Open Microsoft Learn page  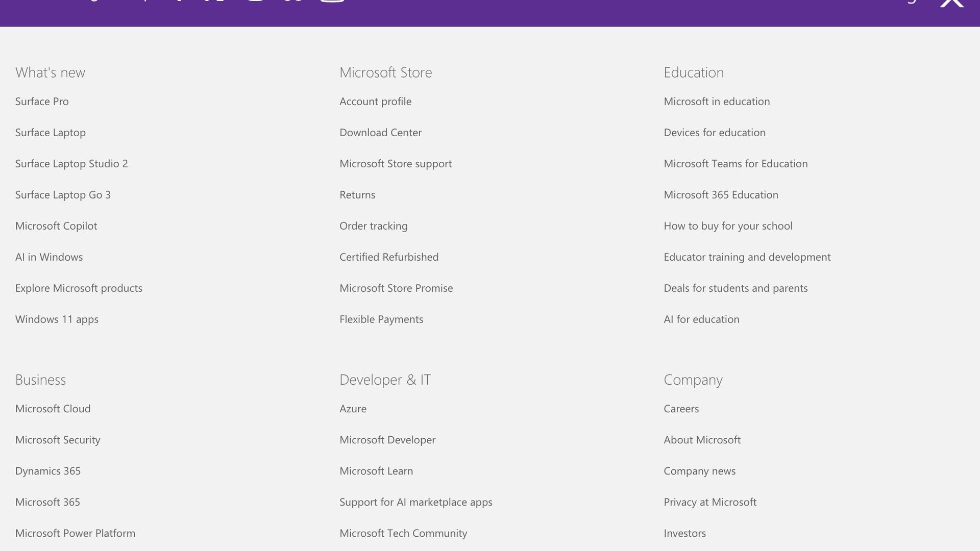[376, 471]
